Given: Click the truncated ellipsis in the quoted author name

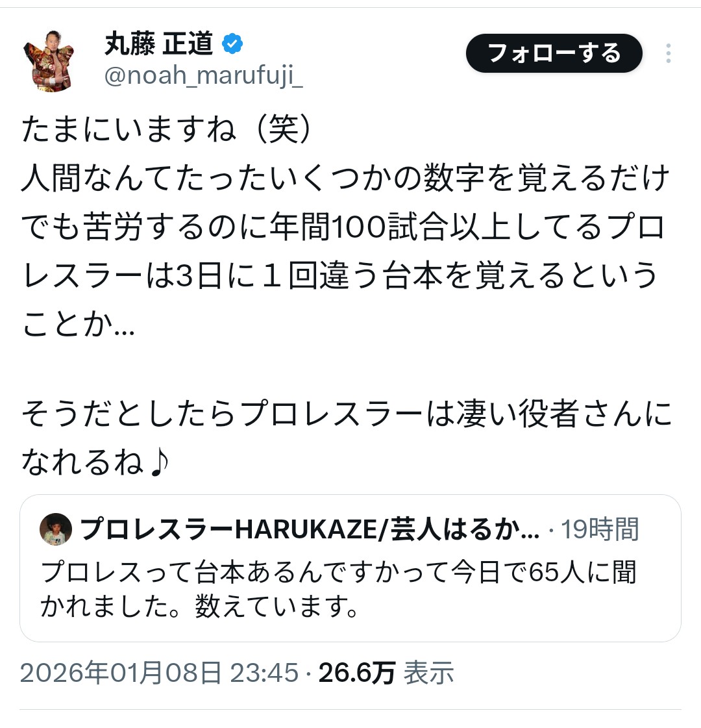Looking at the screenshot, I should pos(530,530).
